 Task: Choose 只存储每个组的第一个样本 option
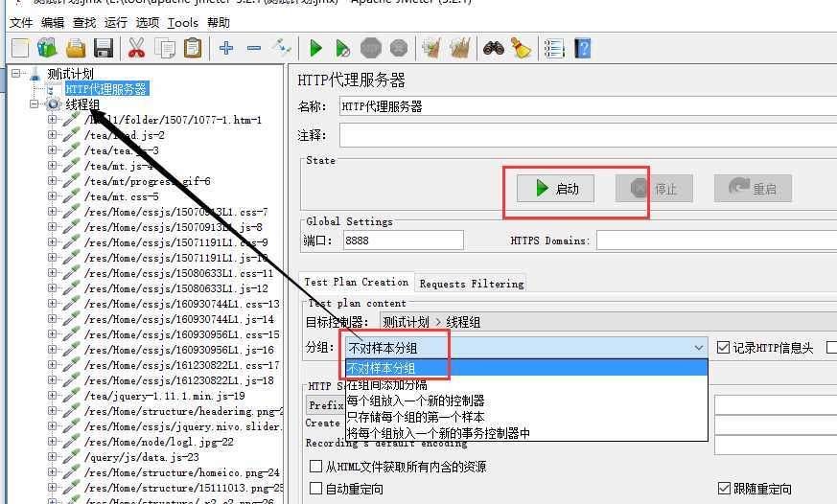tap(527, 417)
